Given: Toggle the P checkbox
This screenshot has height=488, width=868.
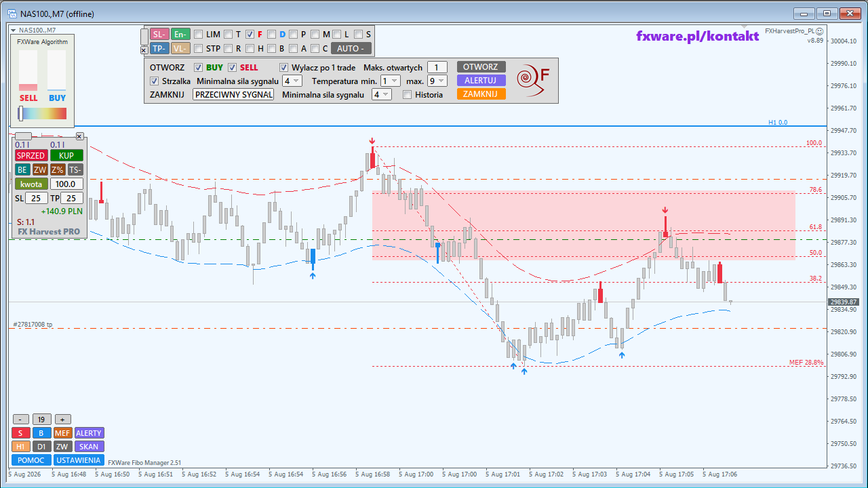Looking at the screenshot, I should (293, 34).
